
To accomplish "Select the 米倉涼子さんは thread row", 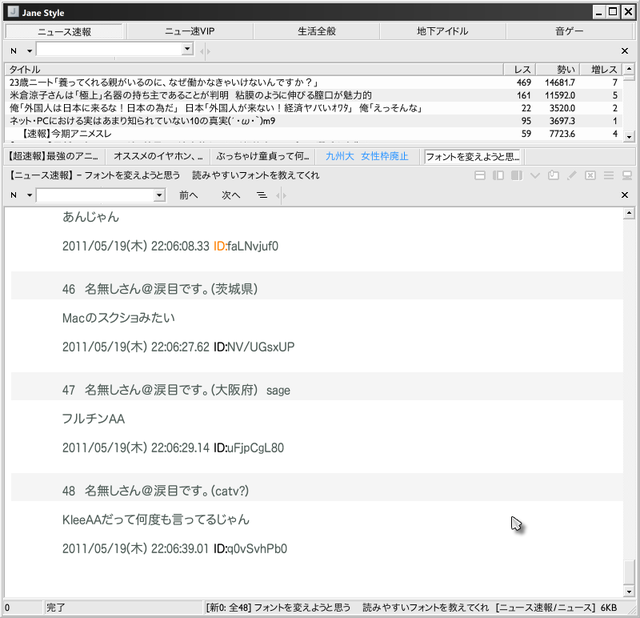I will coord(313,96).
